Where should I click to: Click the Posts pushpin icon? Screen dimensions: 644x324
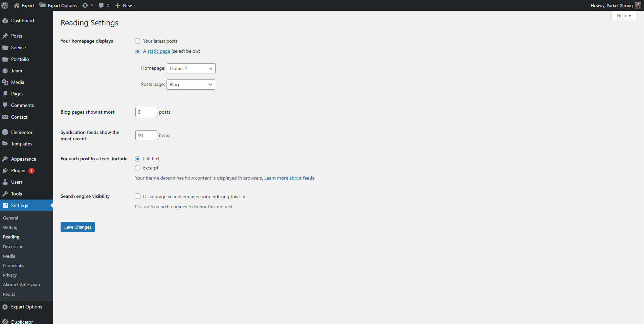pos(5,36)
